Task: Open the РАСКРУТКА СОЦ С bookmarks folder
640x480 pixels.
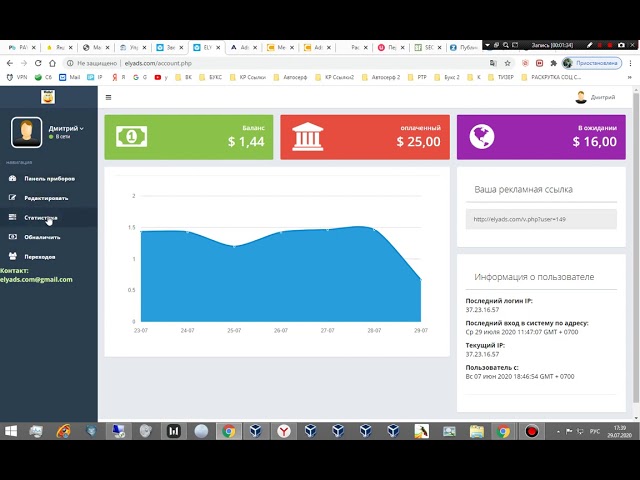Action: pos(551,77)
